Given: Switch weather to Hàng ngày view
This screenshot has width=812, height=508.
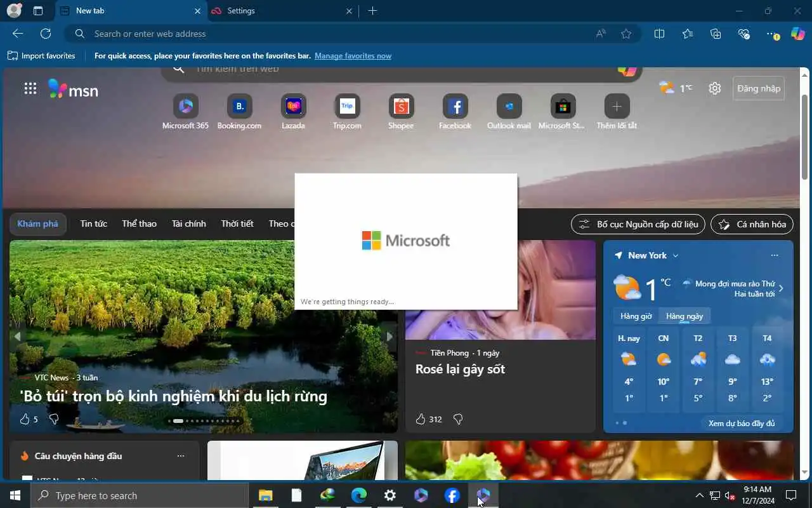Looking at the screenshot, I should (684, 316).
